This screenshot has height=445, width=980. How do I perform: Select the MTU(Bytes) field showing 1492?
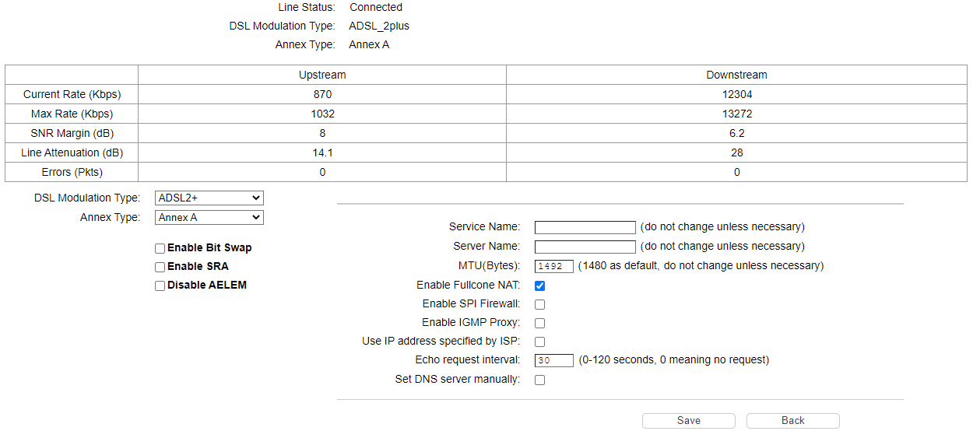pyautogui.click(x=554, y=266)
